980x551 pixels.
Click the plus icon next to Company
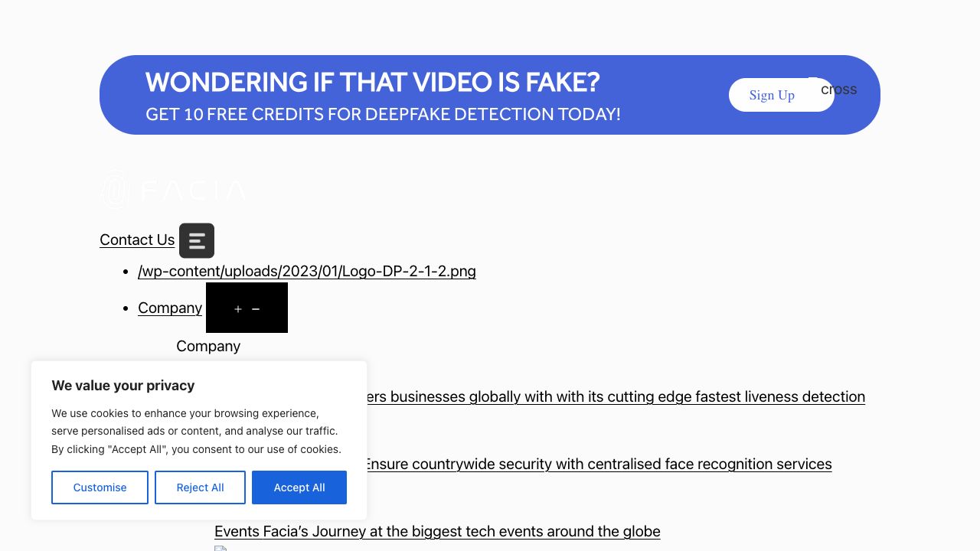click(238, 309)
